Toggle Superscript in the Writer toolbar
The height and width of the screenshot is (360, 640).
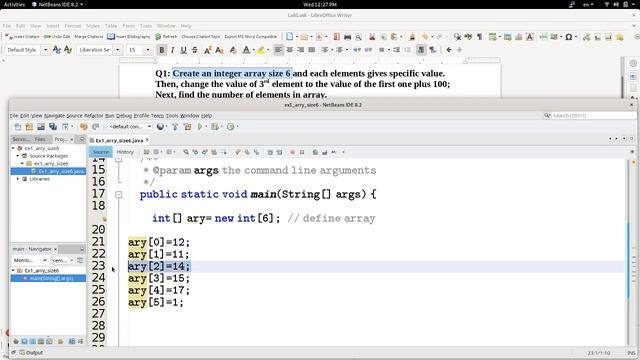[207, 50]
